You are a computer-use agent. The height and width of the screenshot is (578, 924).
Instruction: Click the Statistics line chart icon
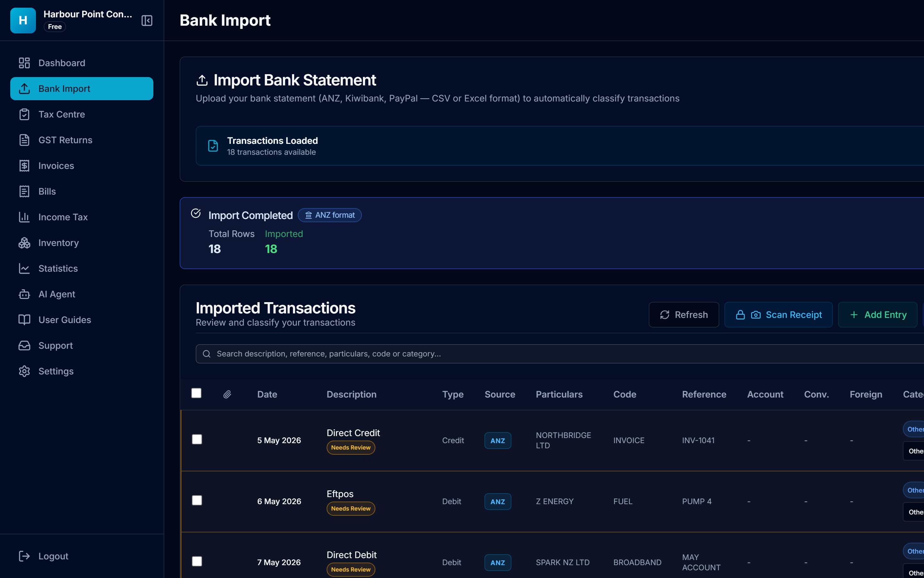tap(24, 268)
